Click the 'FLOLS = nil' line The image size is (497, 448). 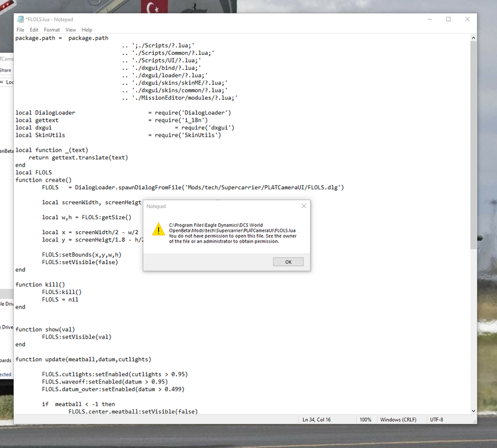pyautogui.click(x=60, y=299)
